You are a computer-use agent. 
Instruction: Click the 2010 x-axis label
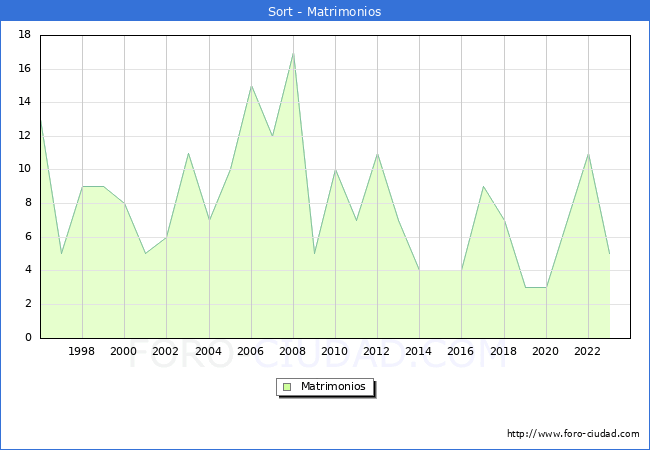[x=335, y=352]
